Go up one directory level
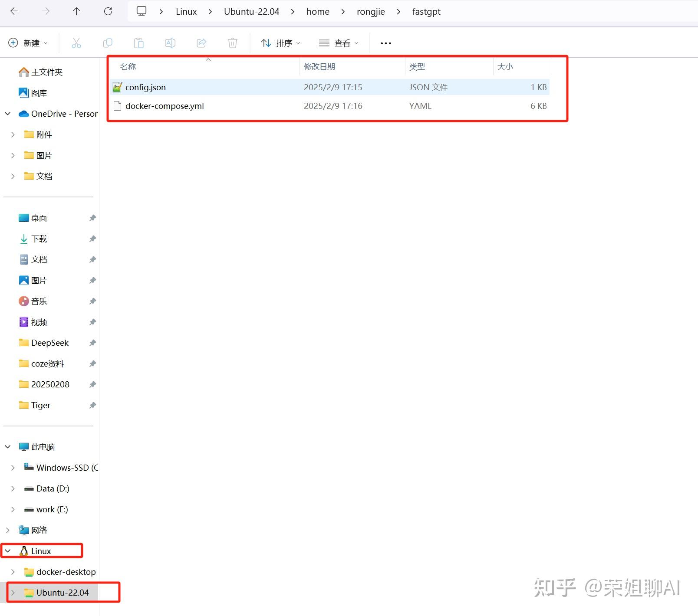This screenshot has width=698, height=616. (x=77, y=11)
